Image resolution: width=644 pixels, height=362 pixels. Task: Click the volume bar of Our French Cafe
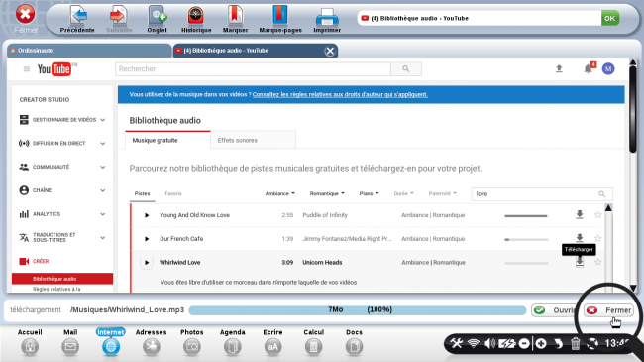pyautogui.click(x=526, y=239)
